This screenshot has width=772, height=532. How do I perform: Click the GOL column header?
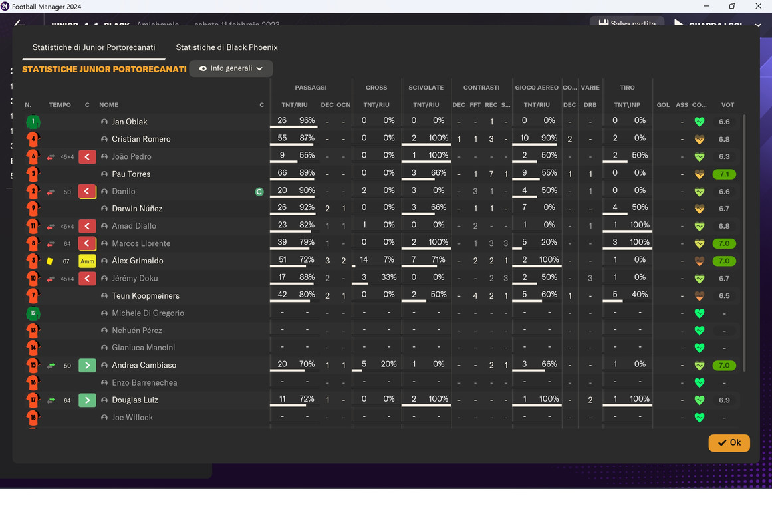tap(663, 105)
